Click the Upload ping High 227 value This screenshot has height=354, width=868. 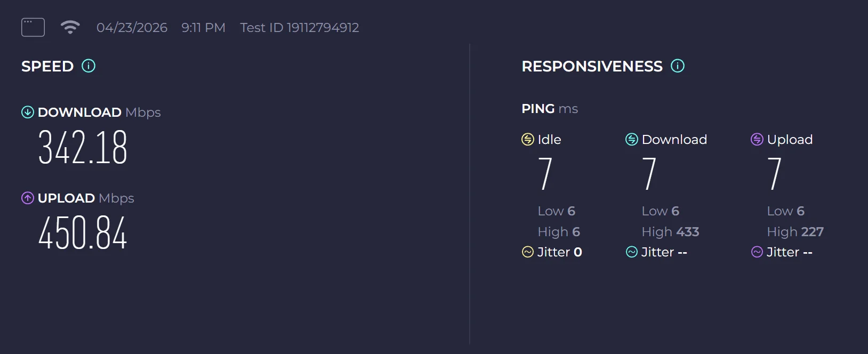click(x=795, y=232)
